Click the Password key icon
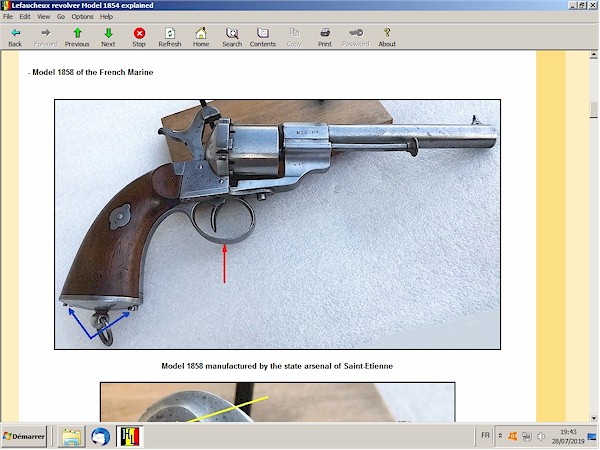600x450 pixels. (356, 38)
